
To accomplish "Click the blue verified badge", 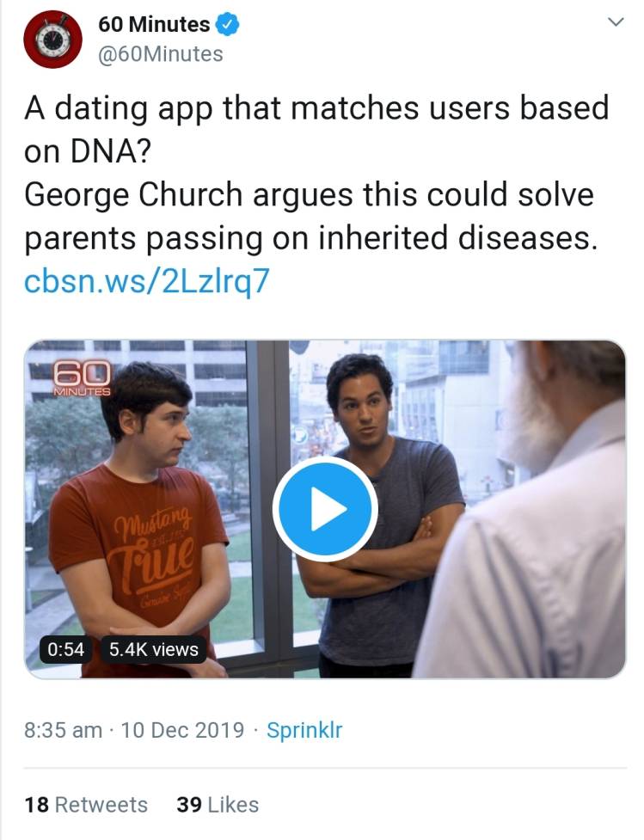I will click(x=226, y=26).
